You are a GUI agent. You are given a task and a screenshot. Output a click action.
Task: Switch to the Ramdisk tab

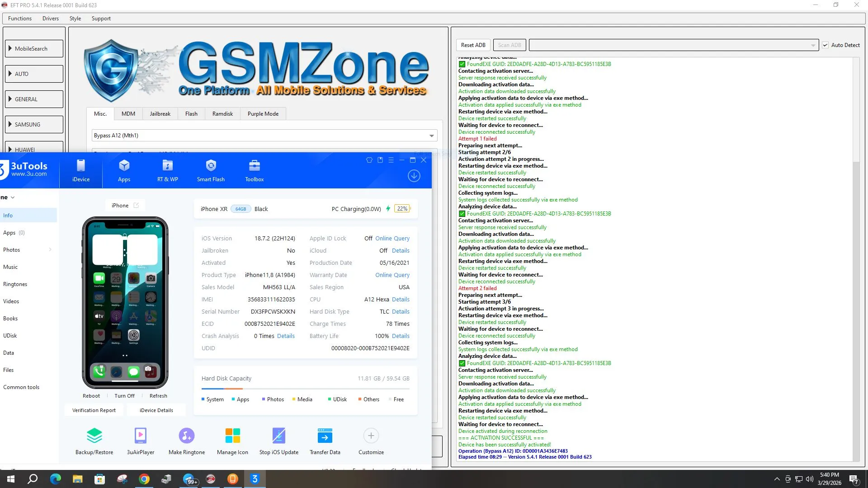222,114
